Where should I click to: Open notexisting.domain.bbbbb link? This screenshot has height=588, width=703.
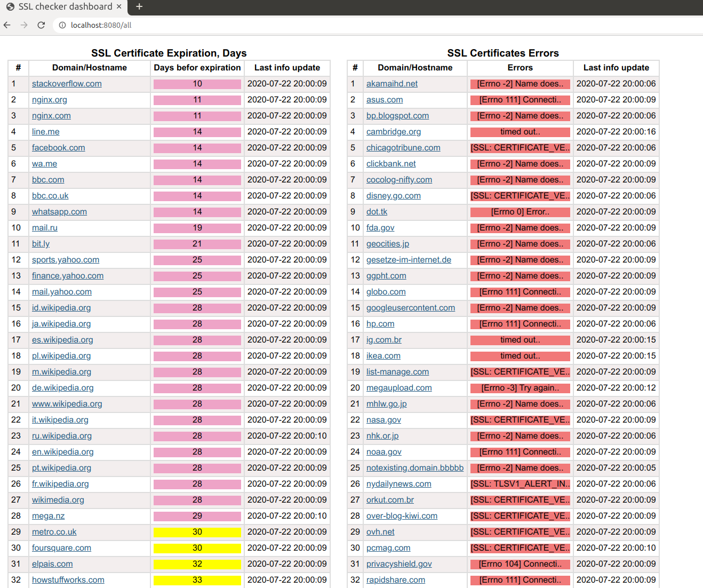[415, 468]
